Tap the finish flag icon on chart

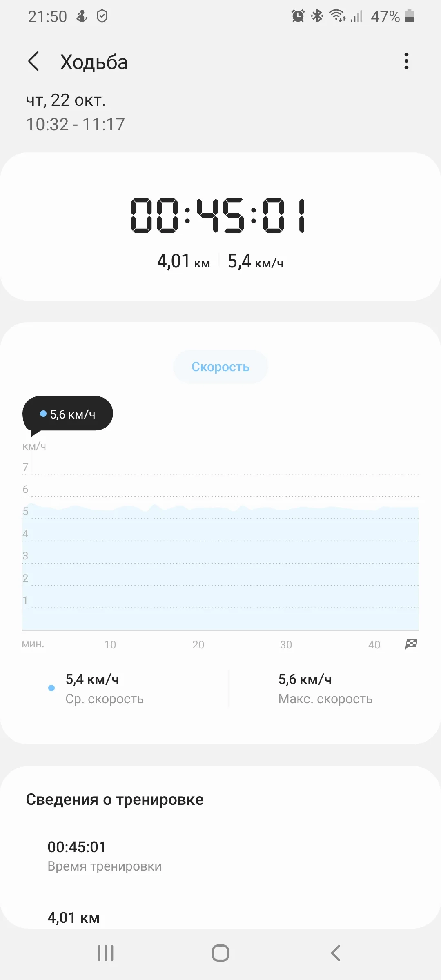point(411,644)
